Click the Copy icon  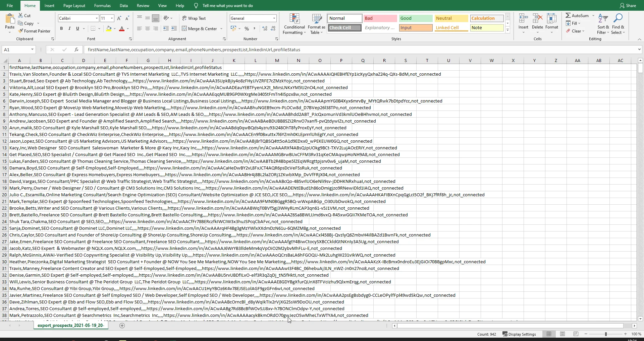[x=20, y=23]
